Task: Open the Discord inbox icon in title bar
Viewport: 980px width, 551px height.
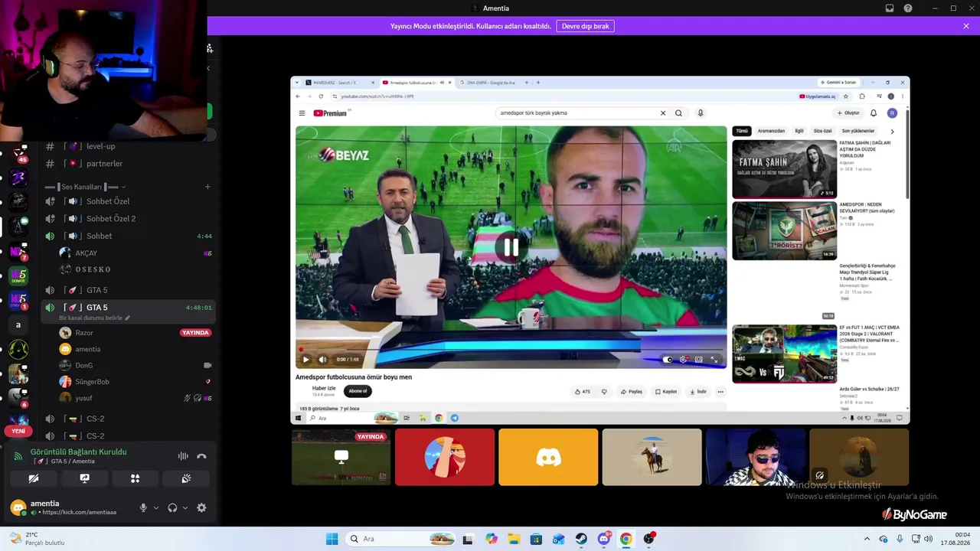Action: pos(890,8)
